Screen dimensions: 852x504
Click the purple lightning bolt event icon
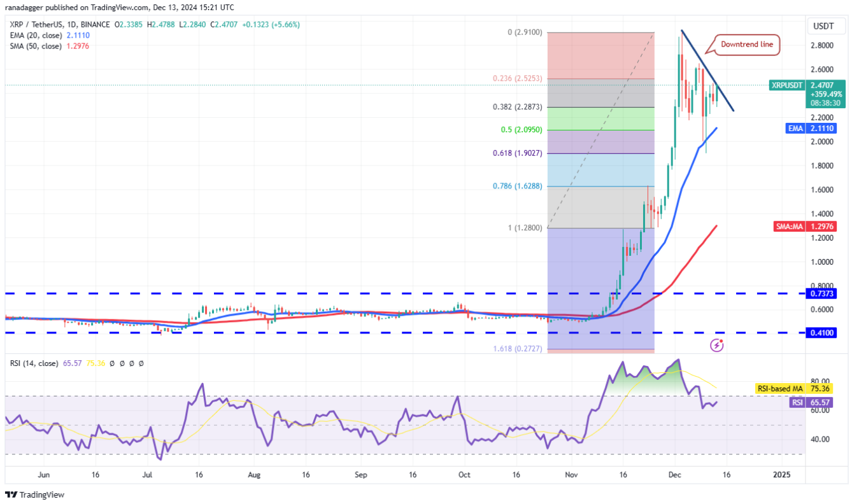[718, 346]
